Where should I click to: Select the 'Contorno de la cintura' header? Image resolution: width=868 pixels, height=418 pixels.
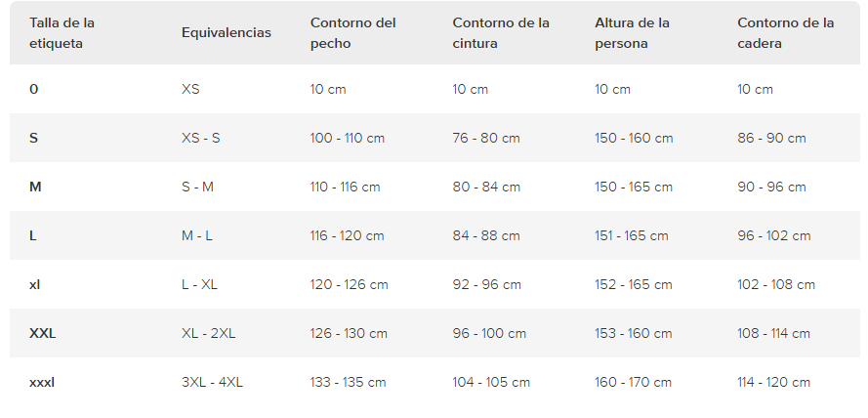(x=501, y=33)
